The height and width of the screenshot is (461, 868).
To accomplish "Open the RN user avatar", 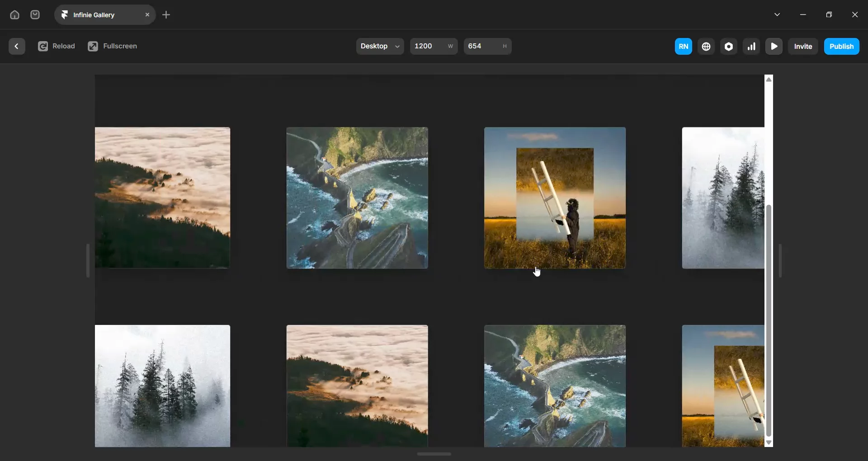I will point(684,47).
